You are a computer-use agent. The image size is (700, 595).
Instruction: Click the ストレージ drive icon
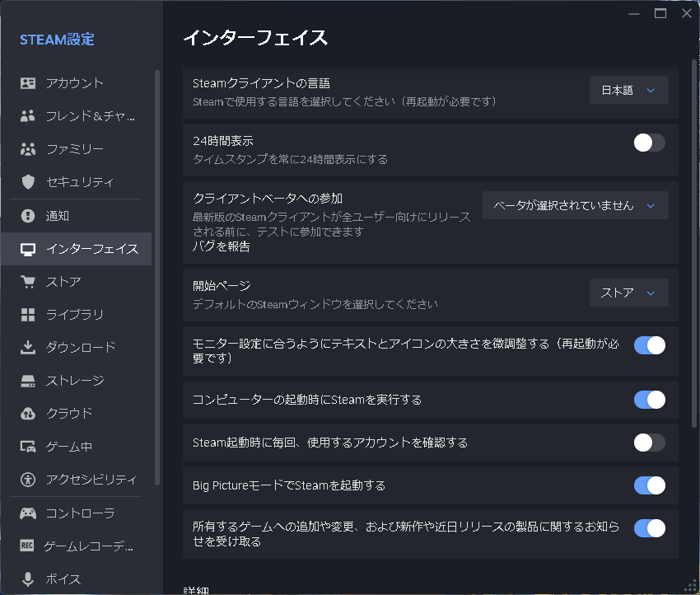coord(28,381)
